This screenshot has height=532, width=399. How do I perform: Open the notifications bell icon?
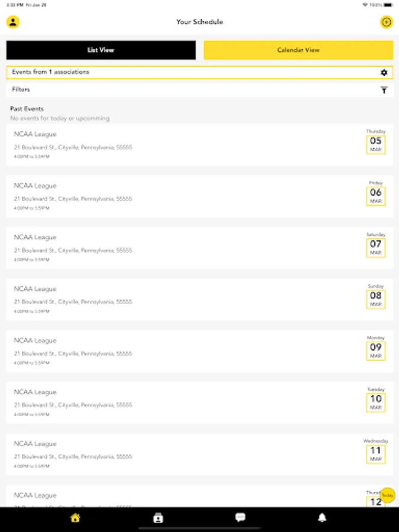322,518
